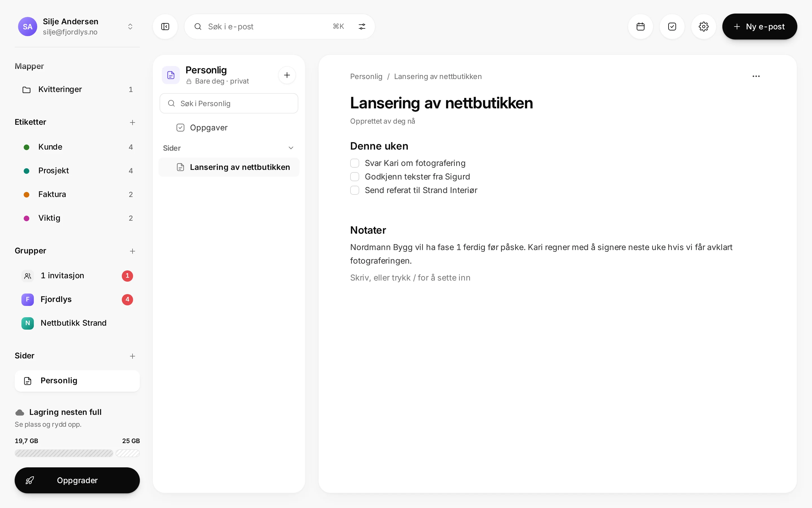The width and height of the screenshot is (812, 508).
Task: Click the 'Notater' heading
Action: [x=368, y=230]
